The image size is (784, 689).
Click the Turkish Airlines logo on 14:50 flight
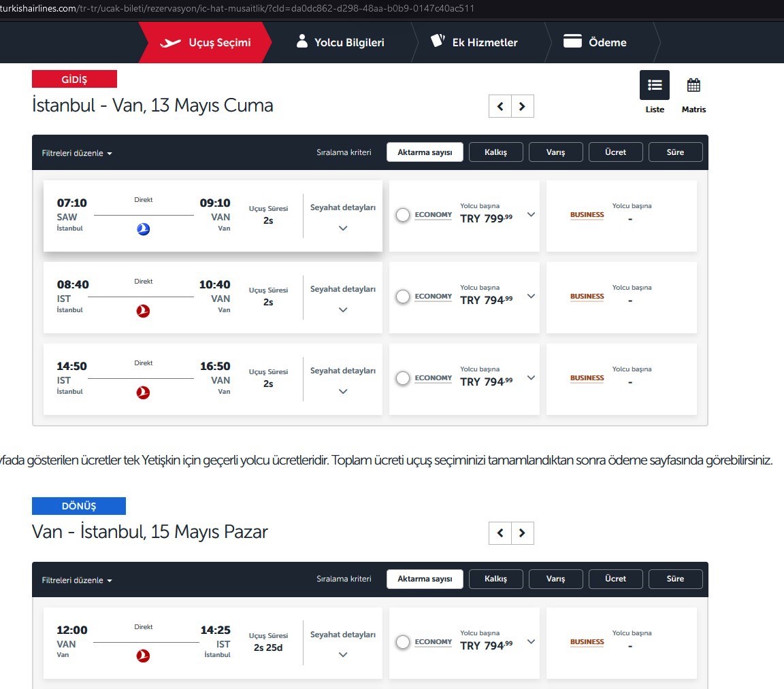(x=144, y=392)
